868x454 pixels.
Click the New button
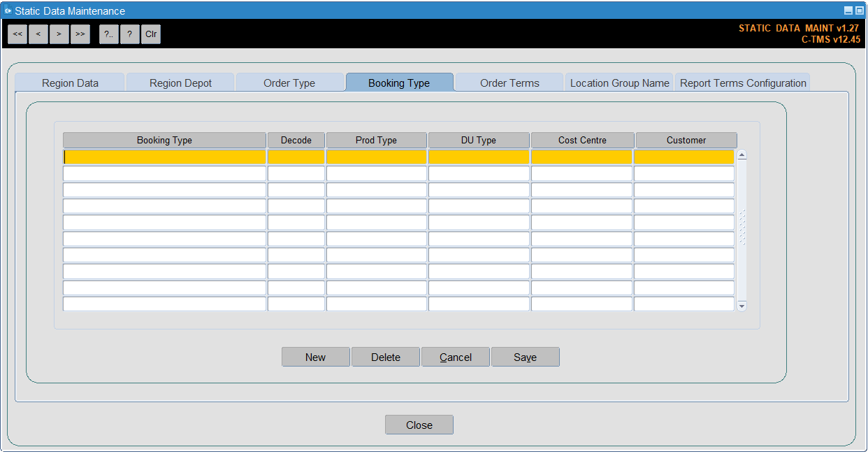click(x=316, y=357)
